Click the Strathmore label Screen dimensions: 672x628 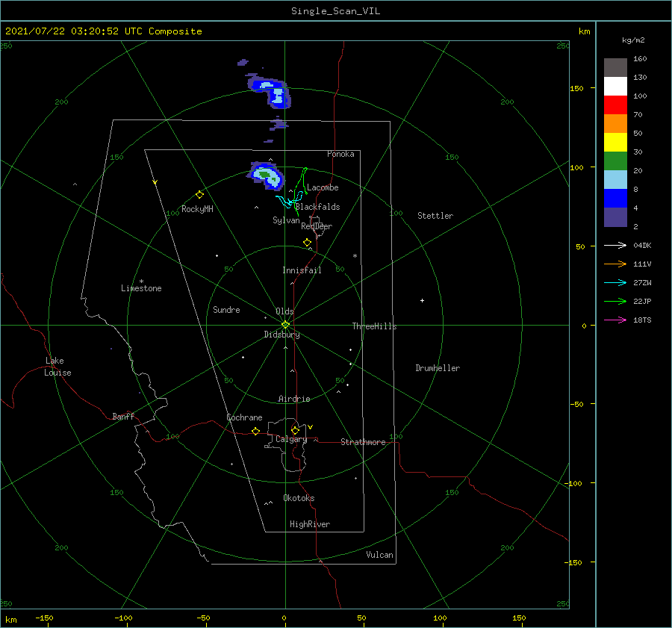tap(363, 442)
